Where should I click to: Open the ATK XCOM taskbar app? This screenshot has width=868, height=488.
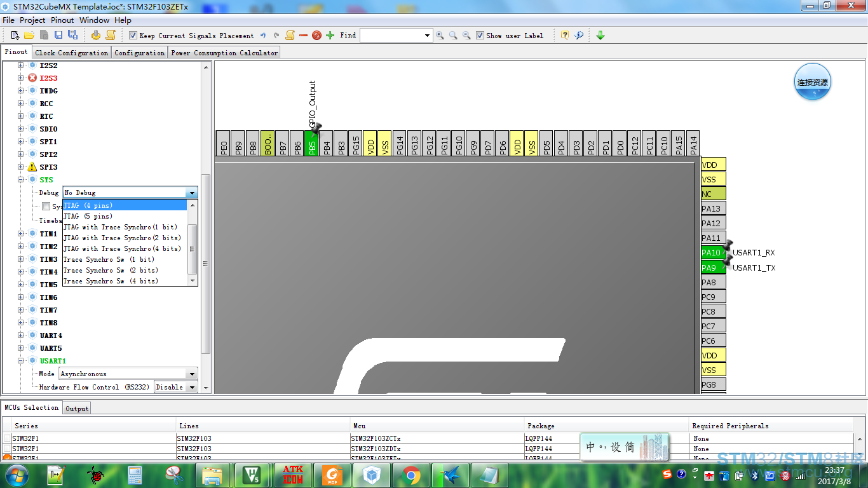click(x=293, y=475)
